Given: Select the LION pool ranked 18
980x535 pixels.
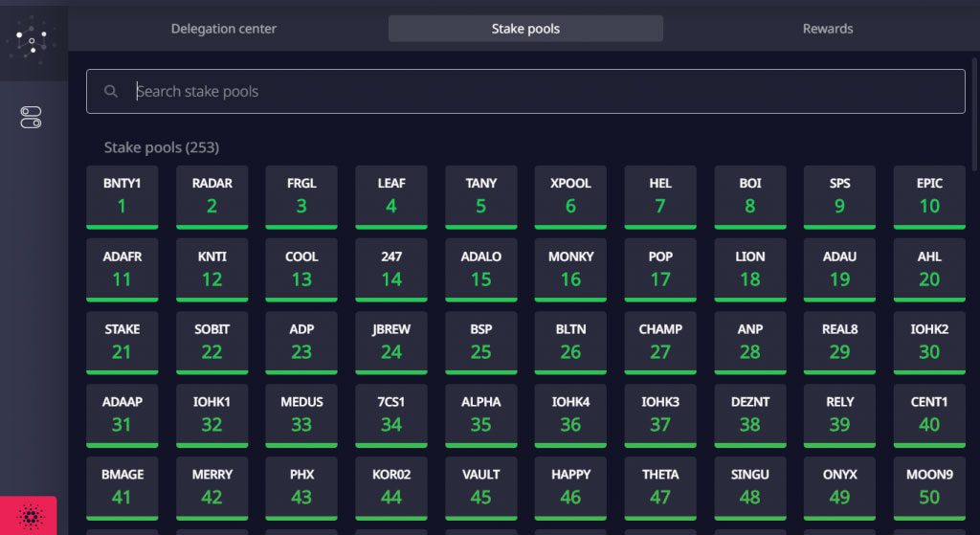Looking at the screenshot, I should 750,270.
